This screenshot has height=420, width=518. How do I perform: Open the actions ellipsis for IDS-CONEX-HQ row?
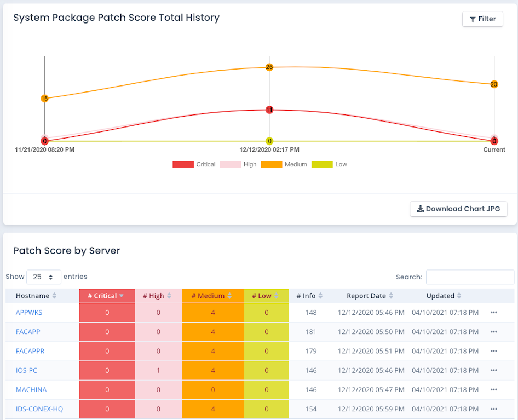tap(493, 409)
